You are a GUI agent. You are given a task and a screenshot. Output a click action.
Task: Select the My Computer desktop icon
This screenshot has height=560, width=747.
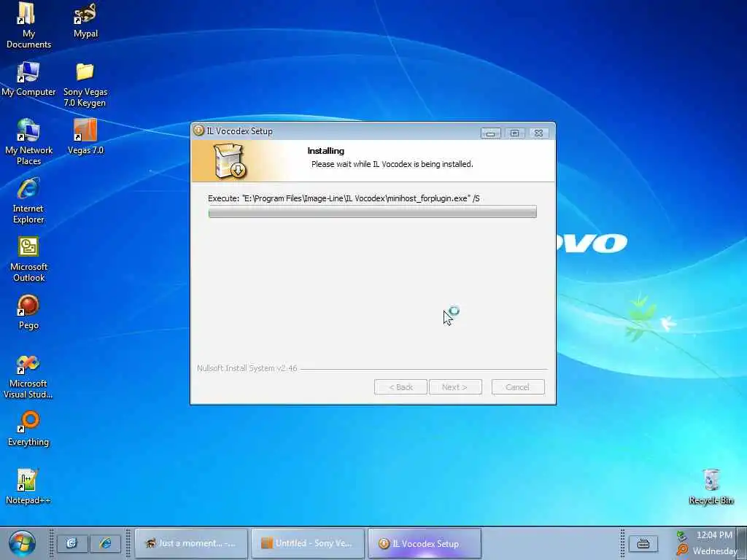(x=28, y=79)
